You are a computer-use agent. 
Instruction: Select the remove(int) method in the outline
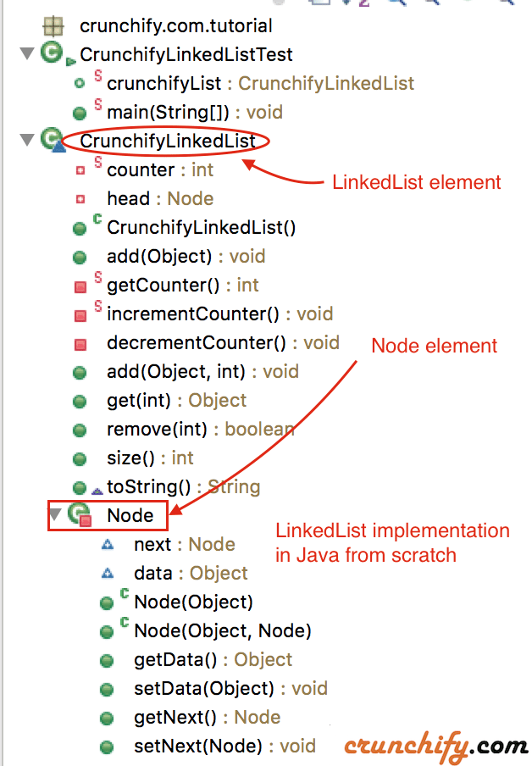[x=180, y=429]
